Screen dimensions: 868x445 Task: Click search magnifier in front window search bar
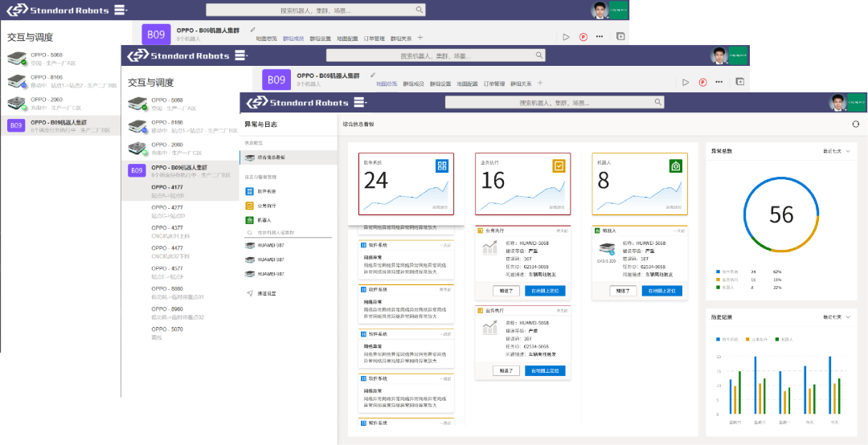coord(658,102)
